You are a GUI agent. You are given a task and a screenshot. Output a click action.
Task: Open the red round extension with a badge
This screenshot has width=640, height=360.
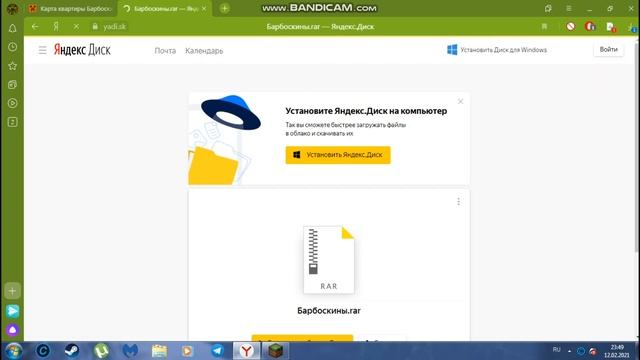[x=590, y=27]
